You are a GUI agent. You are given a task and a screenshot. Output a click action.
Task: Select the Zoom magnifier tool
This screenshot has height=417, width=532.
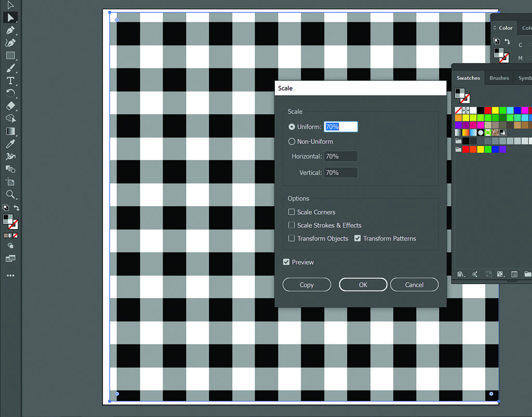pyautogui.click(x=10, y=194)
